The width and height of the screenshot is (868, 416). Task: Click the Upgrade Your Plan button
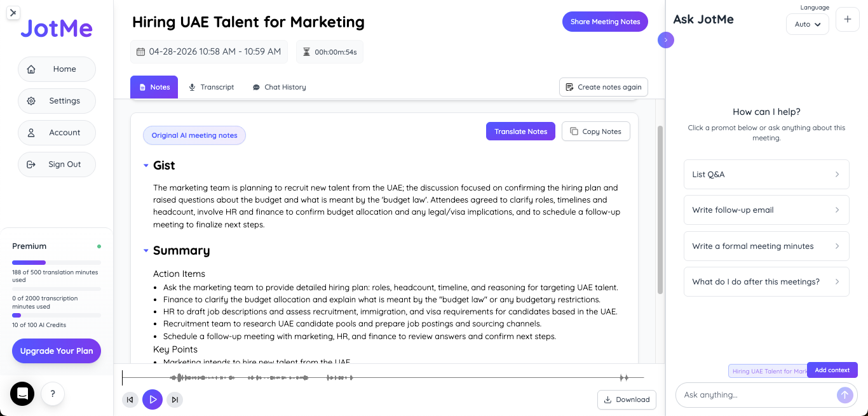coord(57,351)
